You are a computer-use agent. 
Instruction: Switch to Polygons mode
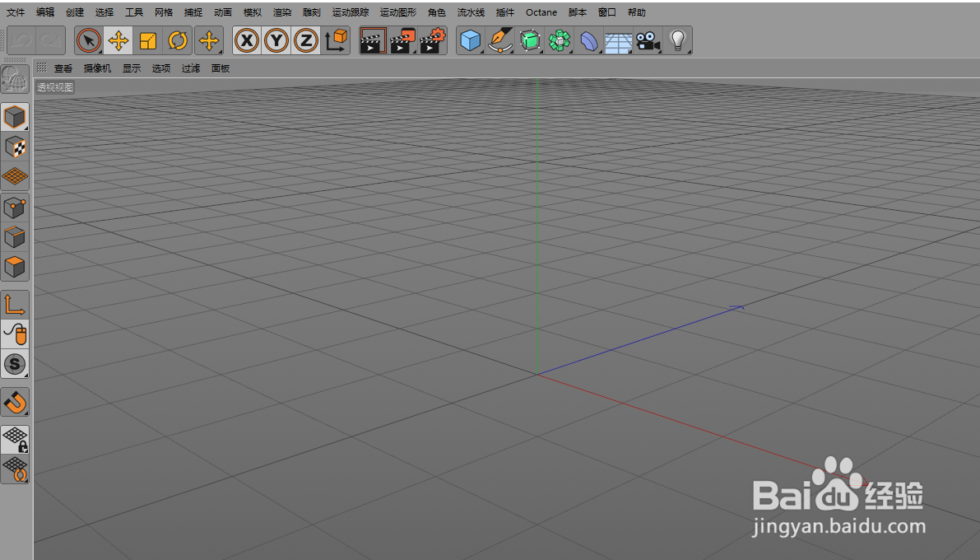[14, 267]
